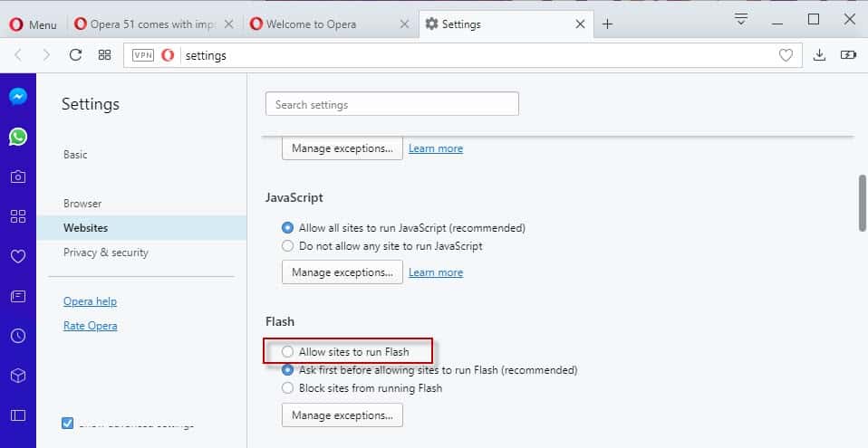Open Speed Dial from the sidebar
The width and height of the screenshot is (868, 448).
click(18, 216)
